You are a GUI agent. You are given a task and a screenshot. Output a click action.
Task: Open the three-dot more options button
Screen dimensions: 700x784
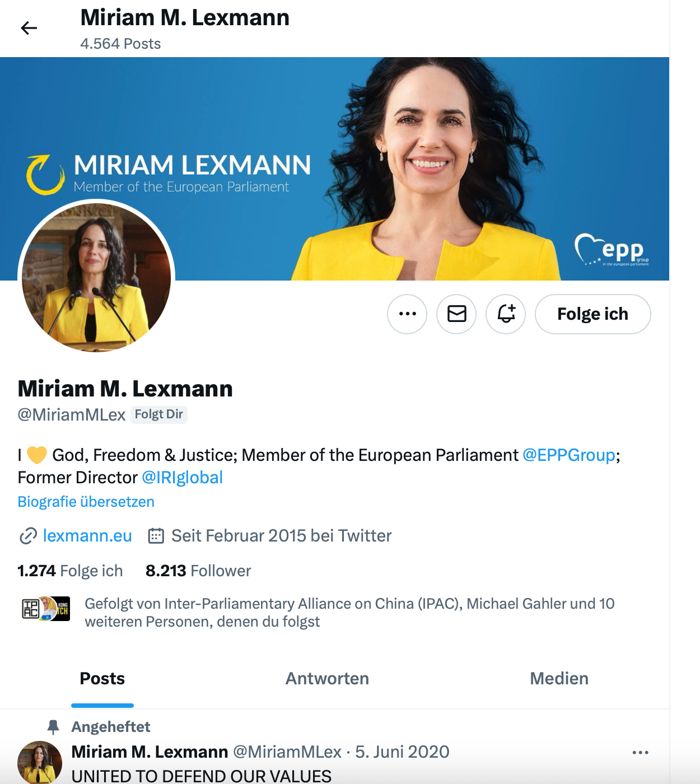[407, 314]
